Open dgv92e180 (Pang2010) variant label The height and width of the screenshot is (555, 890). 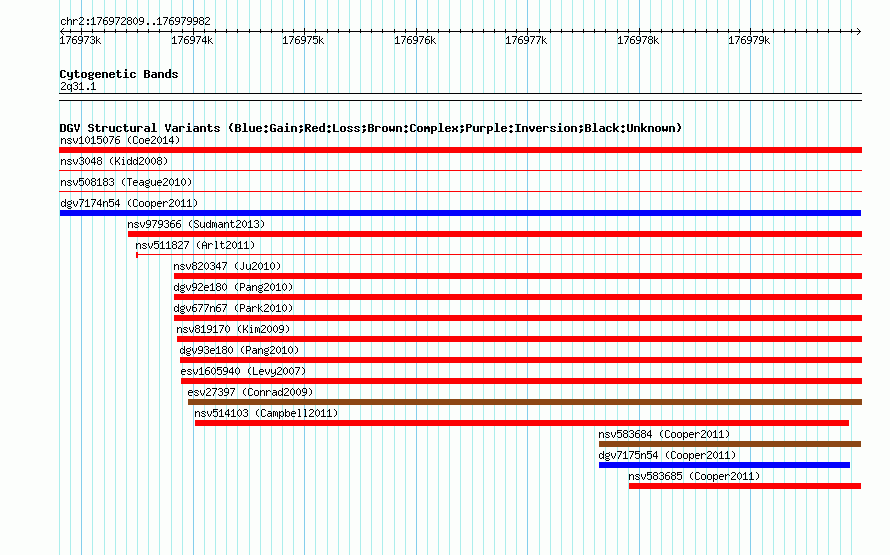233,287
